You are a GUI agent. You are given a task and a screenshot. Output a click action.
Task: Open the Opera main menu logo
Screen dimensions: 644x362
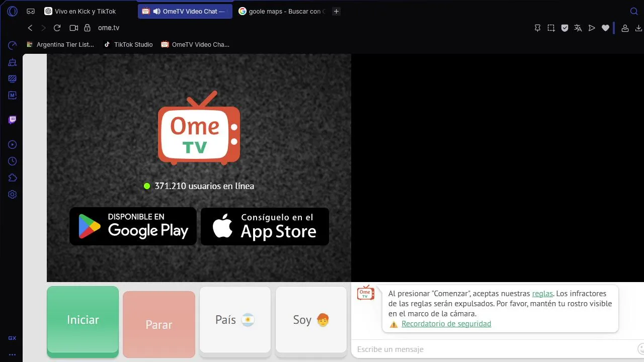pos(13,11)
